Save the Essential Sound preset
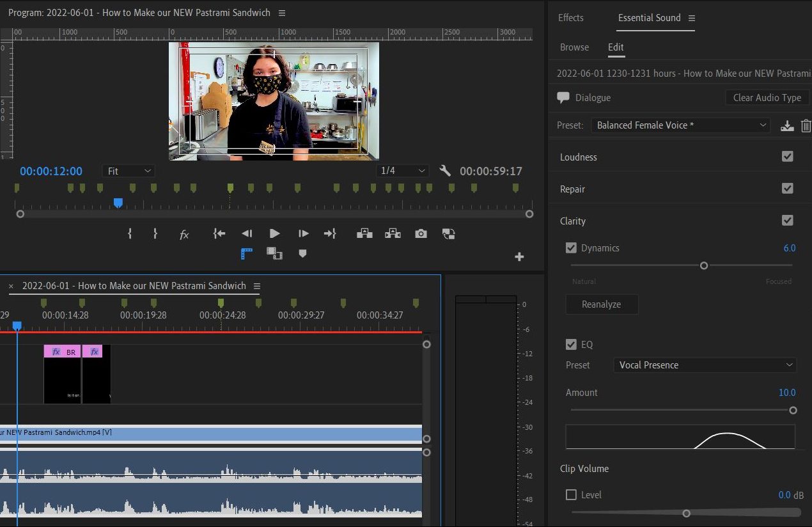 coord(787,125)
